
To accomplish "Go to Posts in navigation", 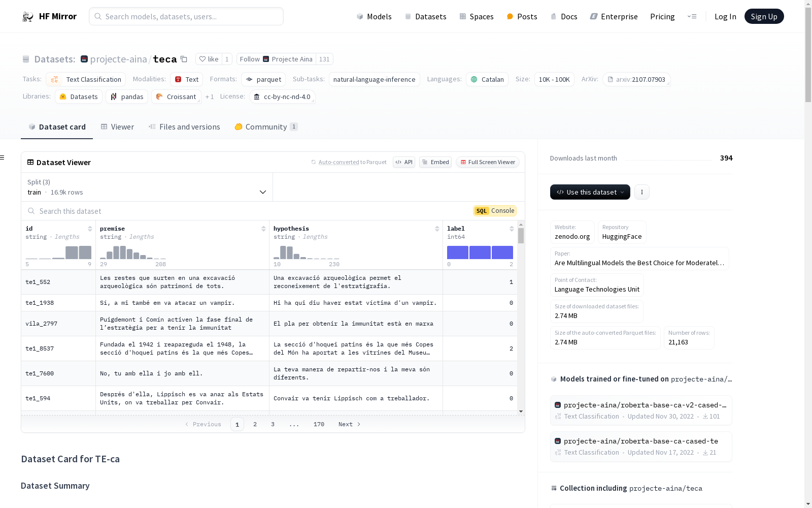I will 522,17.
